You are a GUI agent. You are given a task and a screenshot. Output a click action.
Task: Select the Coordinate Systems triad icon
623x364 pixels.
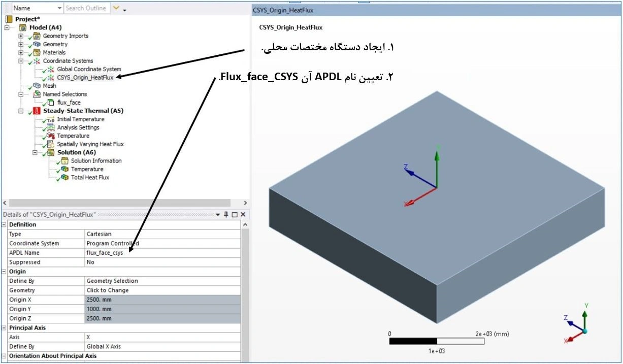(37, 61)
